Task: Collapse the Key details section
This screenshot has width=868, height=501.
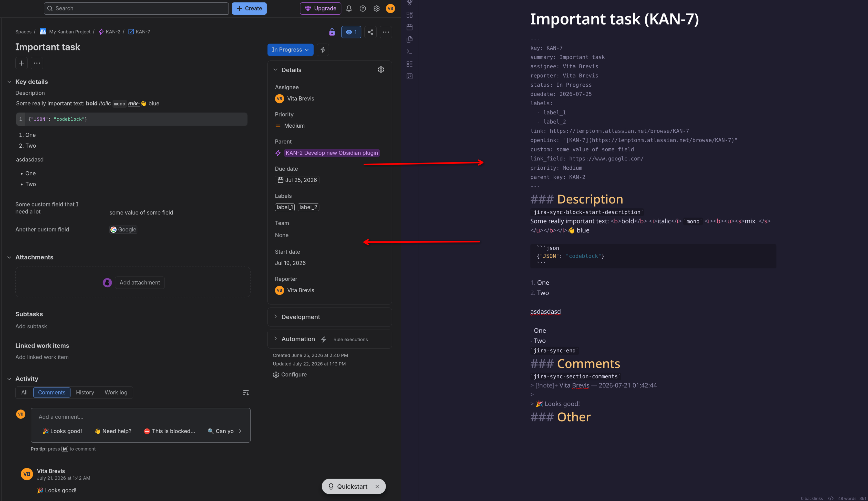Action: (x=9, y=82)
